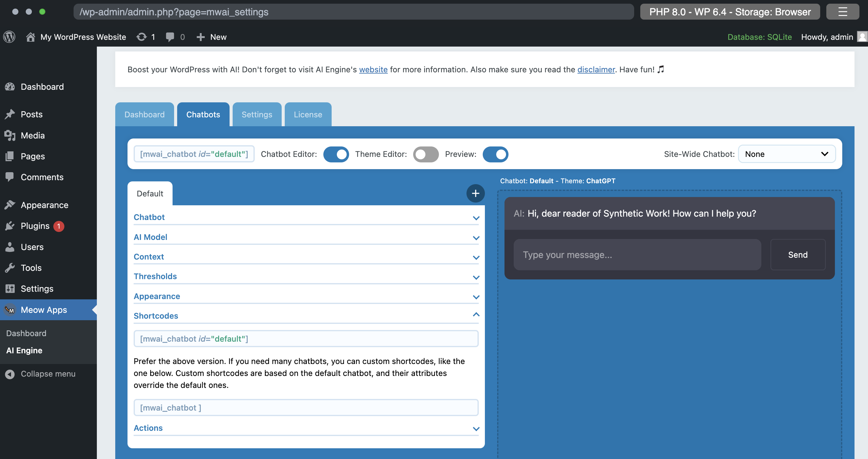Open the Site-Wide Chatbot dropdown
Screen dimensions: 868x459
coord(787,154)
